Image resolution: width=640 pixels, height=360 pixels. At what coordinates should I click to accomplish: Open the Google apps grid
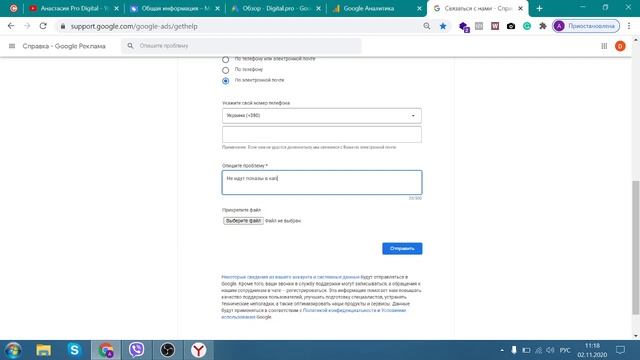pyautogui.click(x=604, y=46)
